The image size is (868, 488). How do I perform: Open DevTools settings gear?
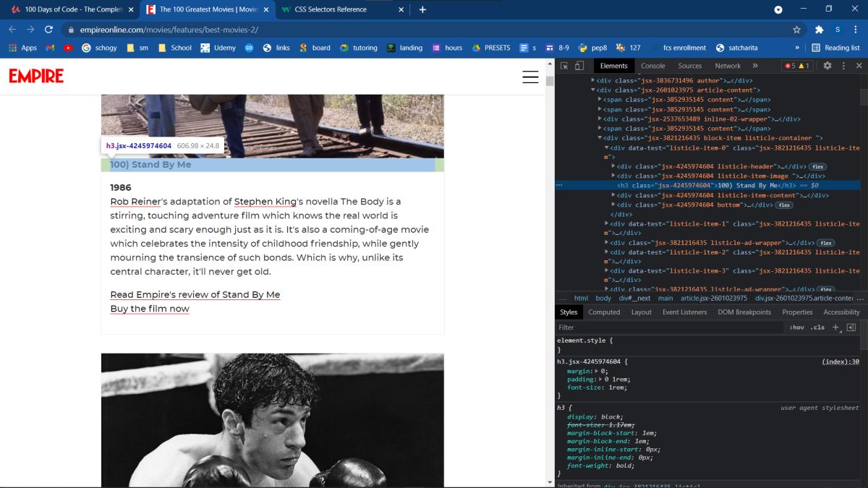pyautogui.click(x=827, y=66)
